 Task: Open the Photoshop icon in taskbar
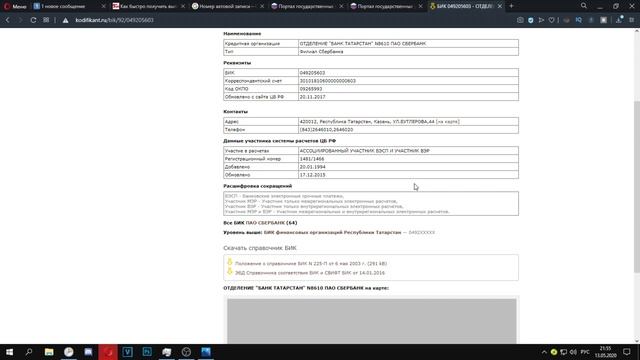pos(147,352)
